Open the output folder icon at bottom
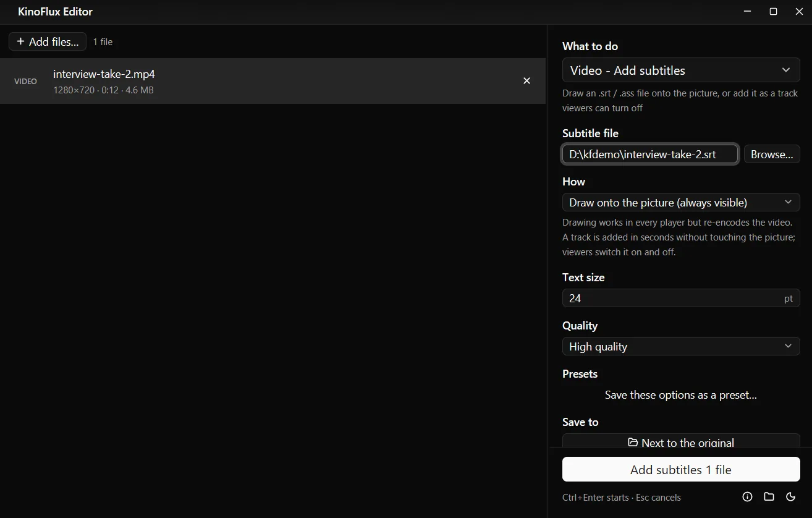 (x=769, y=496)
